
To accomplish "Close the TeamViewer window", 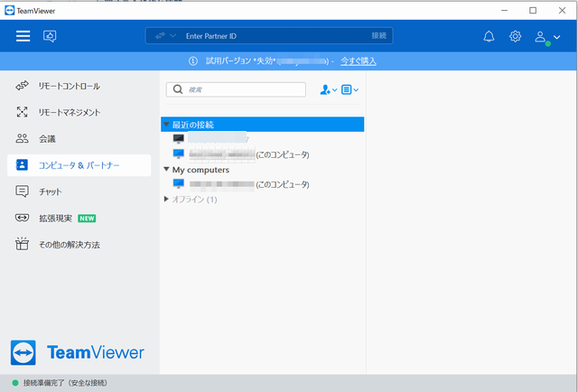I will coord(562,10).
